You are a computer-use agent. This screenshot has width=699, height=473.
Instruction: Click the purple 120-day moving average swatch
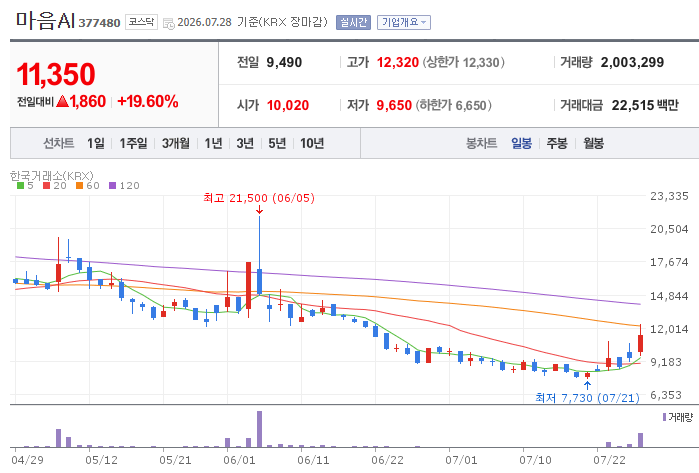click(112, 185)
